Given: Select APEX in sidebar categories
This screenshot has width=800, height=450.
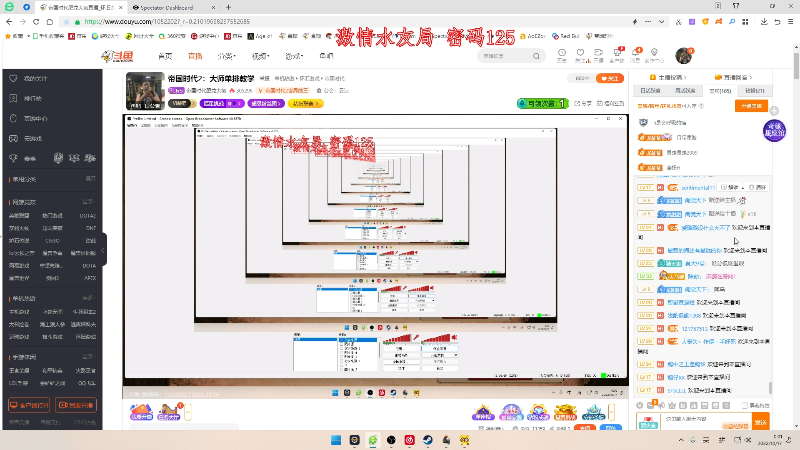Looking at the screenshot, I should click(90, 279).
